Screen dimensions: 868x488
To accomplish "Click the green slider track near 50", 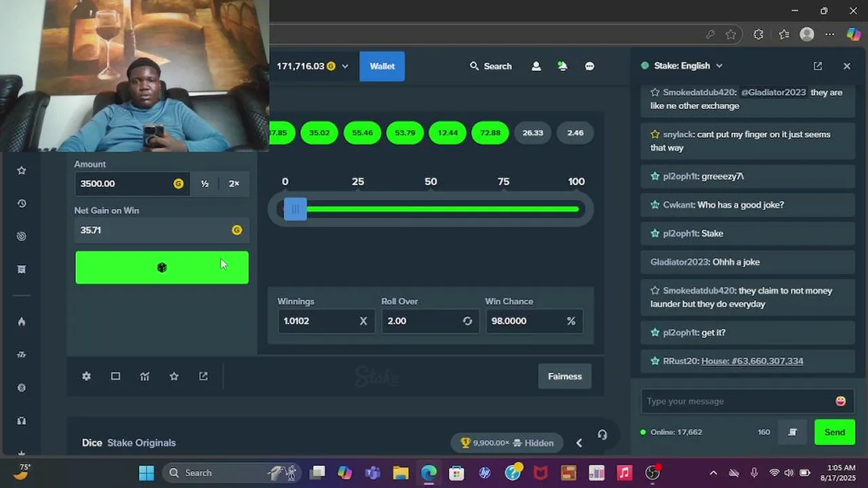I will [431, 209].
